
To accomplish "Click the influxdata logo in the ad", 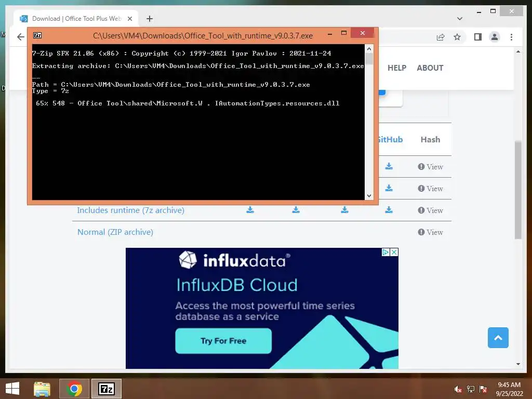I will [234, 260].
